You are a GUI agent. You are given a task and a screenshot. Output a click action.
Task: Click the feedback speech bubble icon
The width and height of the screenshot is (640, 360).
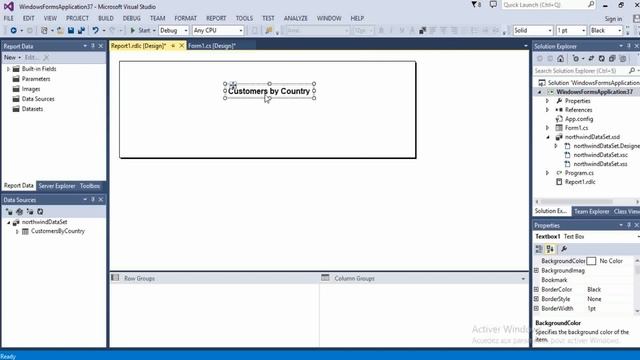coord(493,5)
